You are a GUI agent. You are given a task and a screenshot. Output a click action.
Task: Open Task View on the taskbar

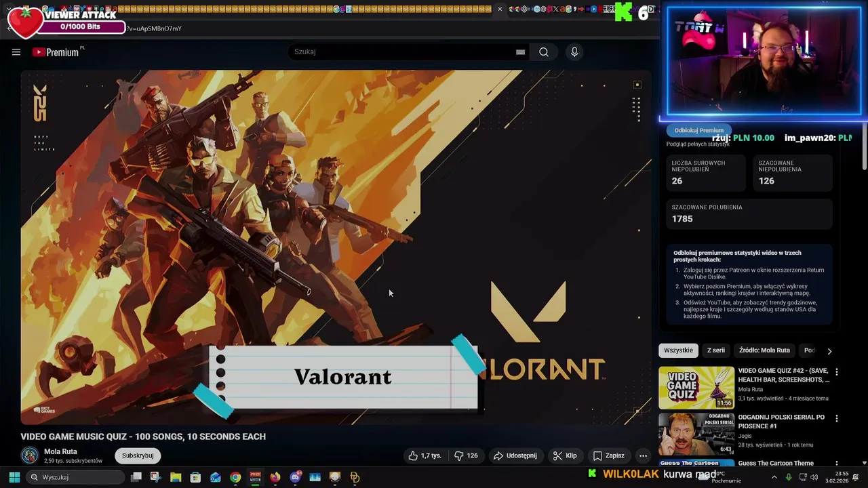pyautogui.click(x=136, y=477)
